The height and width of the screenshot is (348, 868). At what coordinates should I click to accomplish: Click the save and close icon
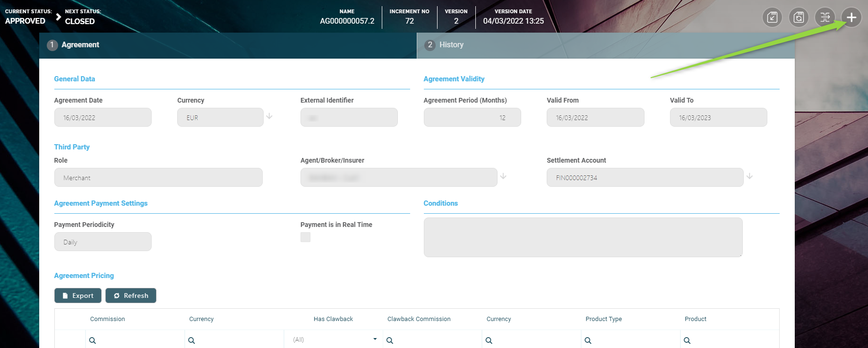[772, 17]
